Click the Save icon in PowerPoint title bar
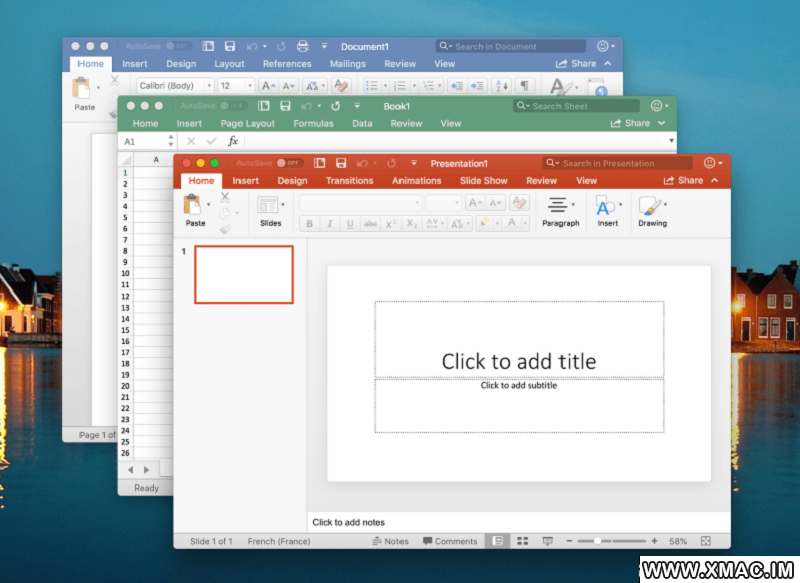The width and height of the screenshot is (800, 583). point(341,163)
